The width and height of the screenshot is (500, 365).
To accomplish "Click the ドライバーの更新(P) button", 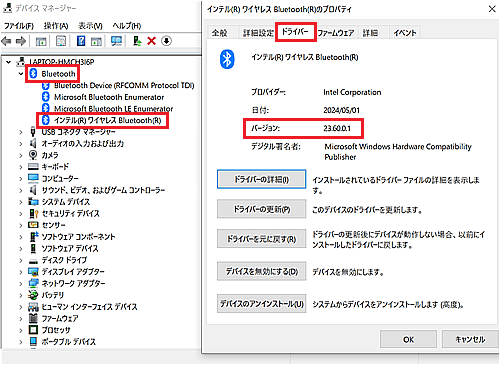I will pos(261,209).
